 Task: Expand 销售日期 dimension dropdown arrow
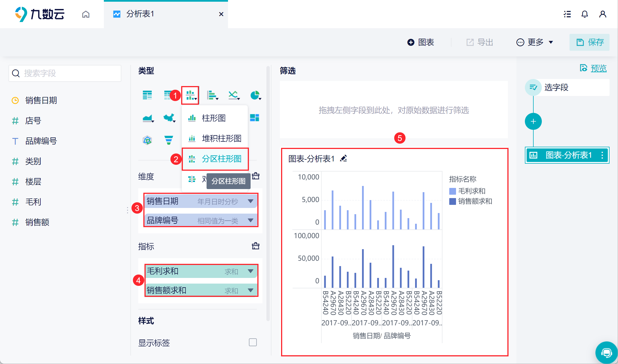(x=250, y=201)
